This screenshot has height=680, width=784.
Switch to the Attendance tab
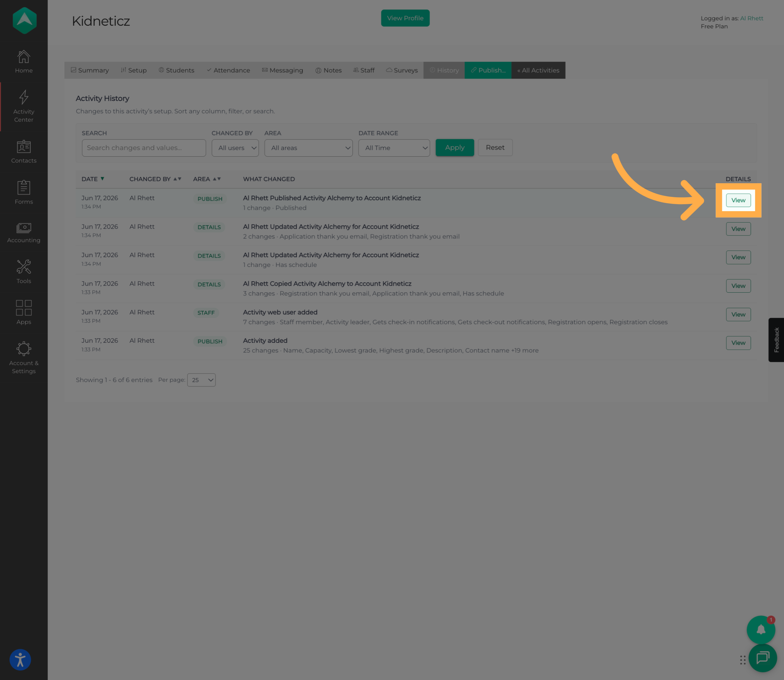[228, 70]
